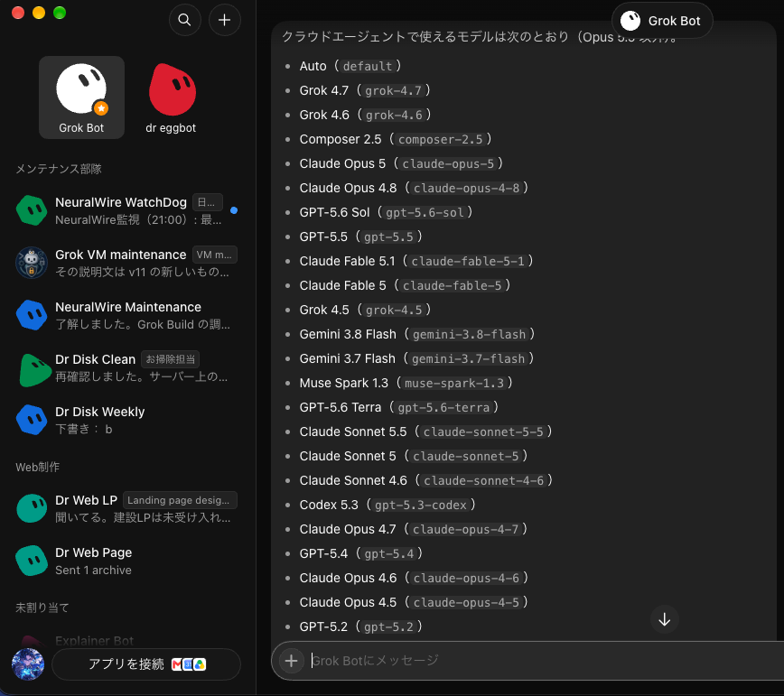Click the Landing page design tag

click(x=180, y=500)
